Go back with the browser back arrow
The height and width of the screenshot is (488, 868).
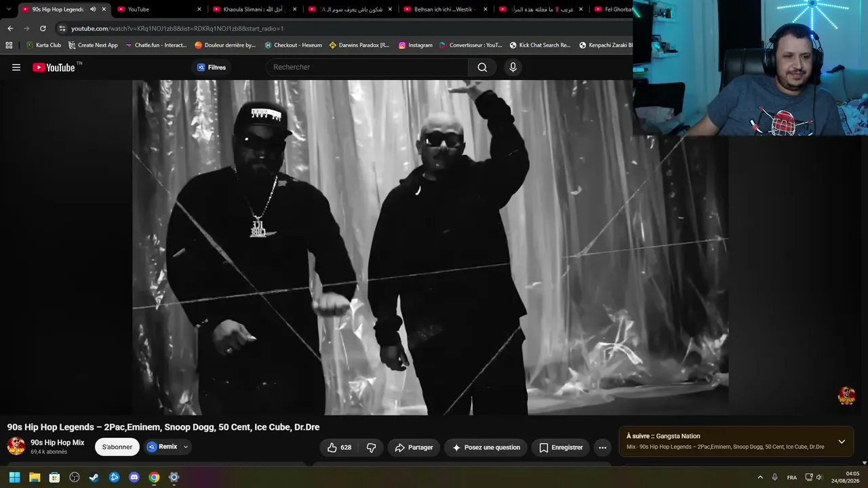pyautogui.click(x=10, y=28)
